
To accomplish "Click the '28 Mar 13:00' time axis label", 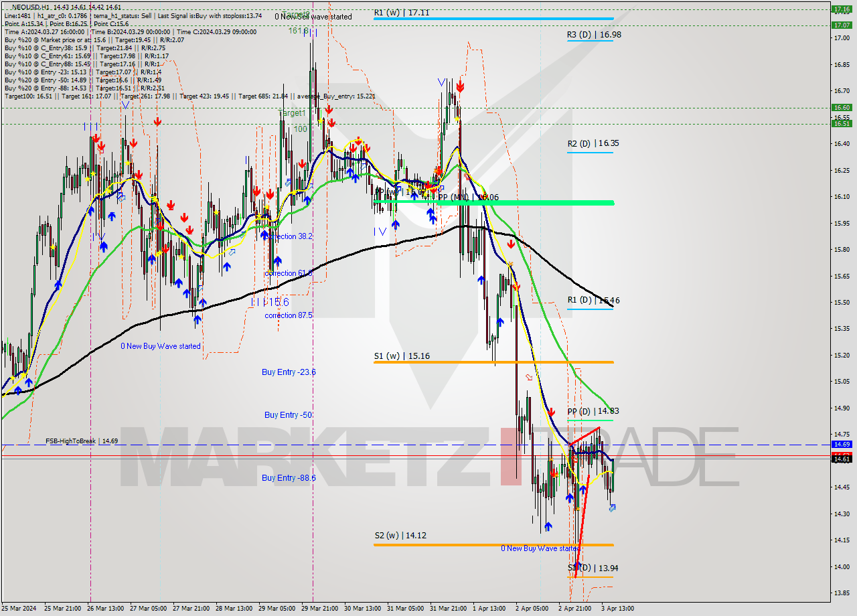I will [x=236, y=609].
